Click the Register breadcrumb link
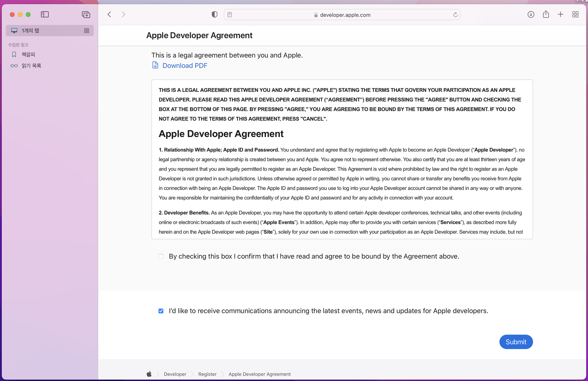588x381 pixels. (207, 374)
